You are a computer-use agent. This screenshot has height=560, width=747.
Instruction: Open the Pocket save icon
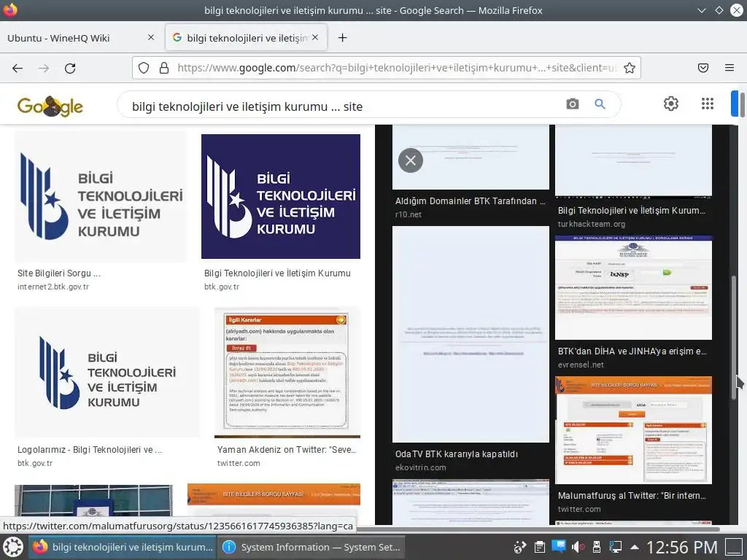click(x=703, y=68)
